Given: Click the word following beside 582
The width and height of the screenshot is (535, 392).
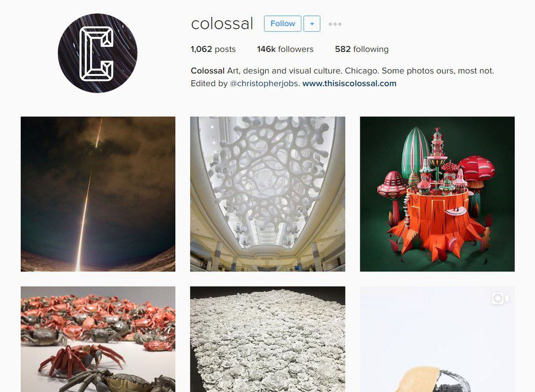Looking at the screenshot, I should (x=371, y=50).
